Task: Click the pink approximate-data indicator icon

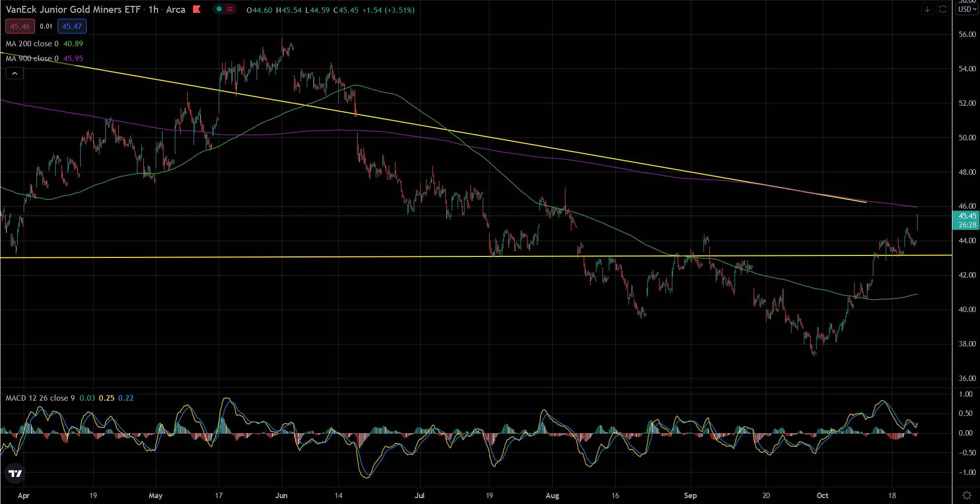Action: 230,9
